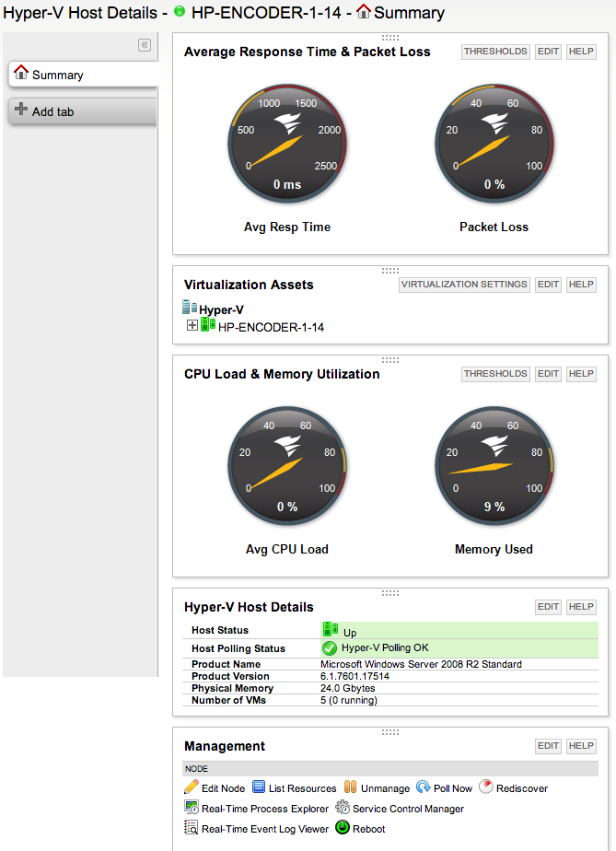Click the Add tab entry
Screen dimensions: 616x851
coord(83,111)
